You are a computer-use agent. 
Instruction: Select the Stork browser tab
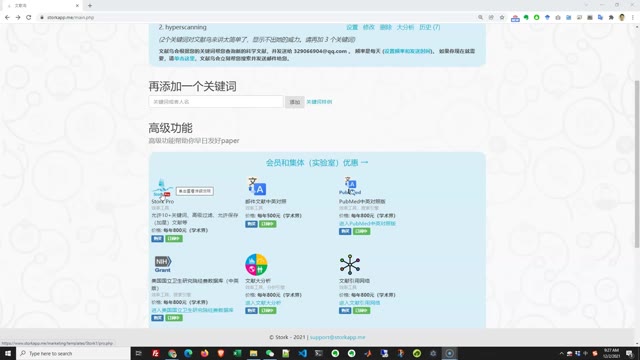tap(41, 6)
